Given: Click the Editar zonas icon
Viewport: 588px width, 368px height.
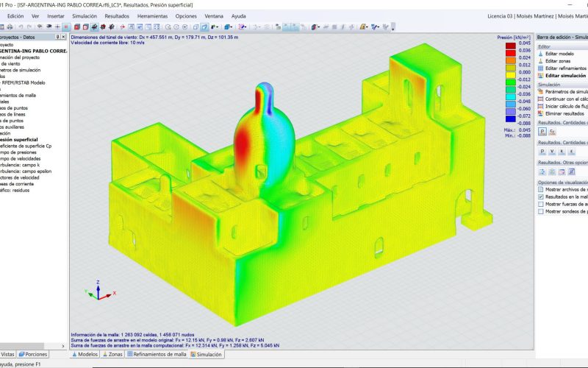Looking at the screenshot, I should [540, 61].
